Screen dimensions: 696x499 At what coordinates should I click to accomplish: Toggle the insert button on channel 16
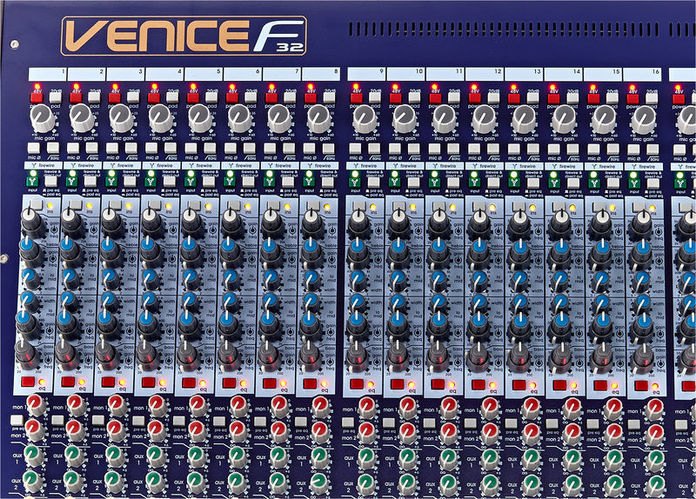(x=639, y=207)
